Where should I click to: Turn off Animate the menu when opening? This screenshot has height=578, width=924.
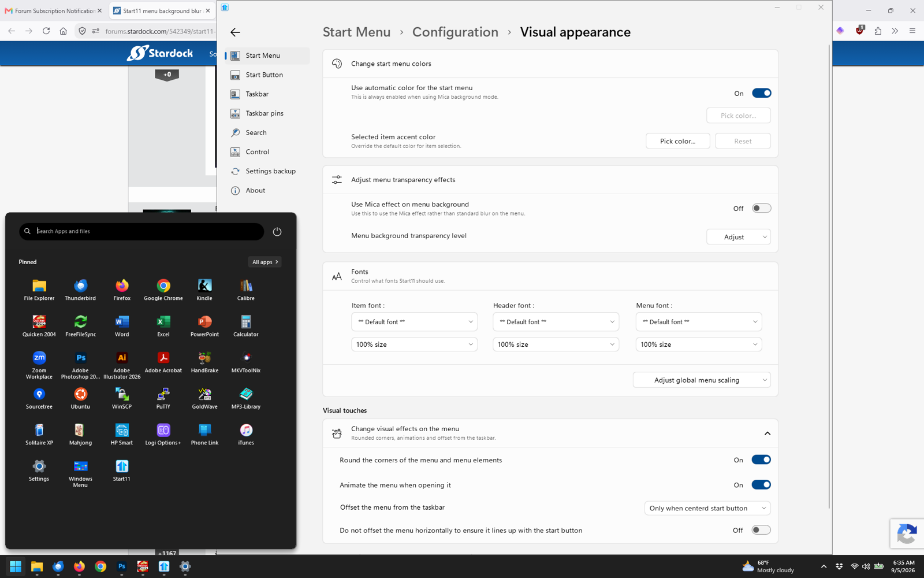click(761, 484)
